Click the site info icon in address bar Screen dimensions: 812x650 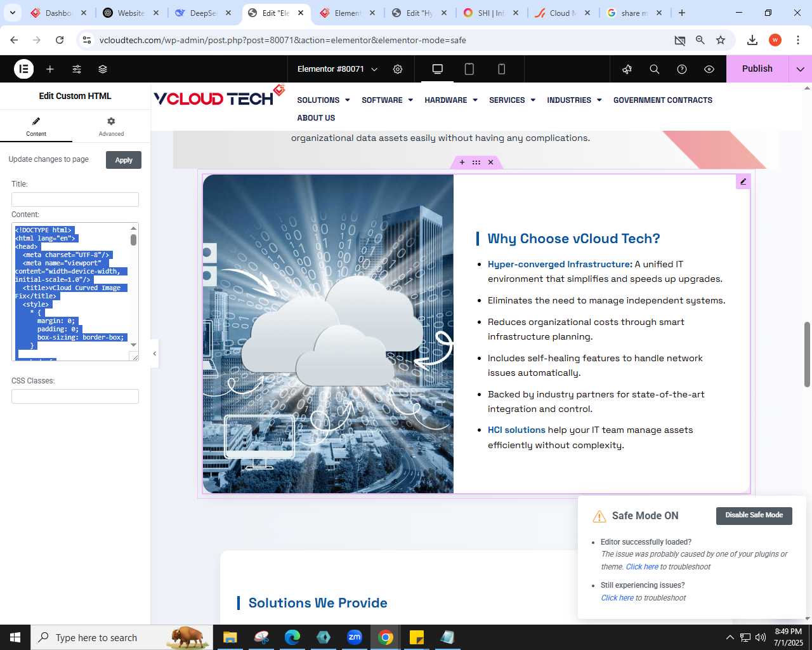tap(87, 40)
